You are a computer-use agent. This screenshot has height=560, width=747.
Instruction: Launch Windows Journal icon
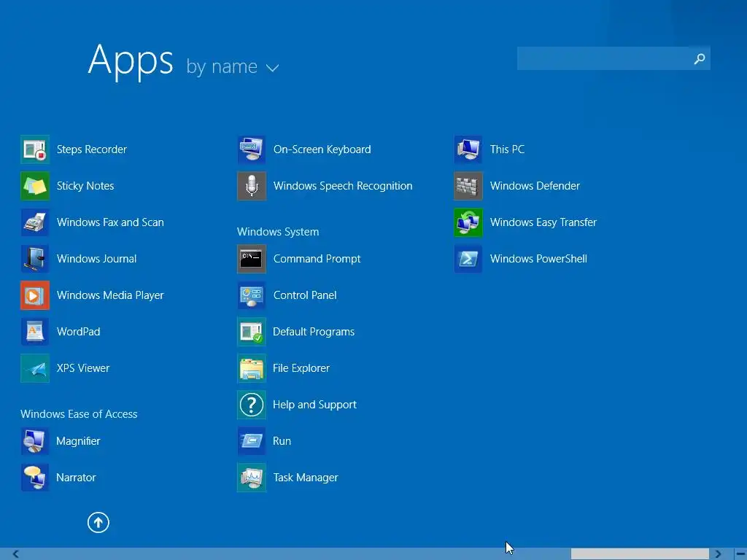coord(35,259)
